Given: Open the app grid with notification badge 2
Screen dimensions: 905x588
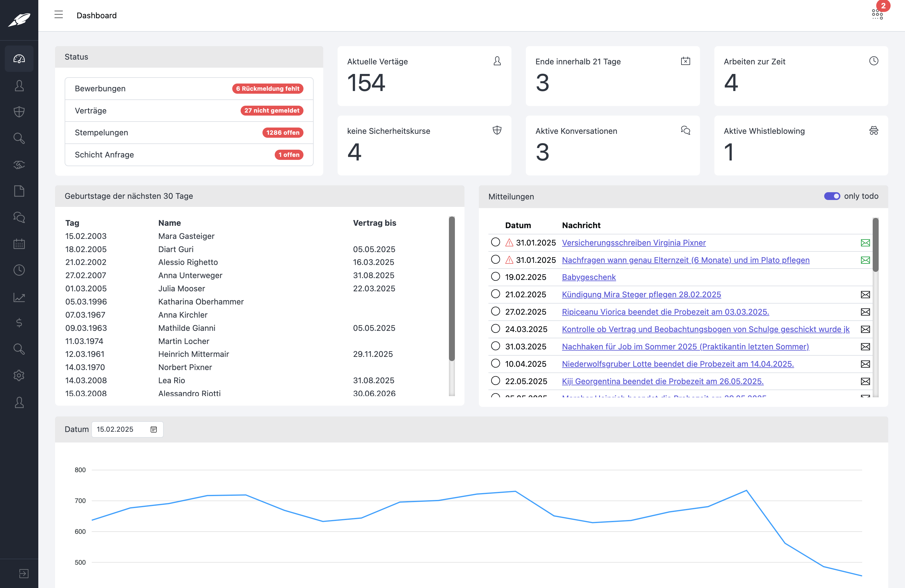Looking at the screenshot, I should (x=877, y=14).
